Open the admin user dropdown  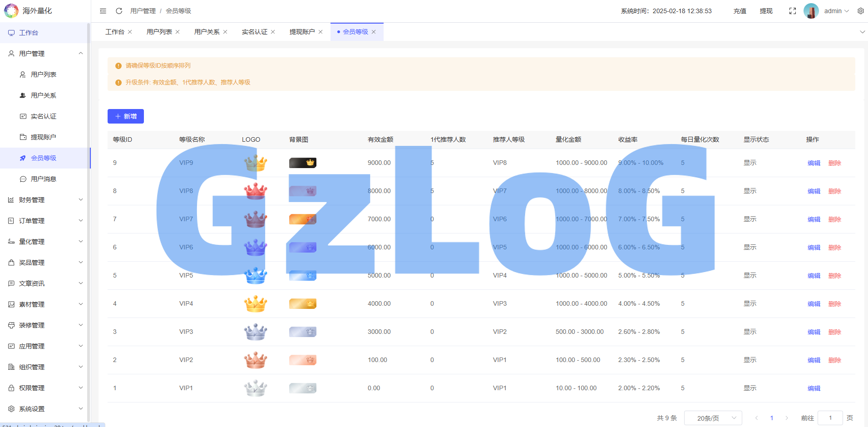point(836,11)
